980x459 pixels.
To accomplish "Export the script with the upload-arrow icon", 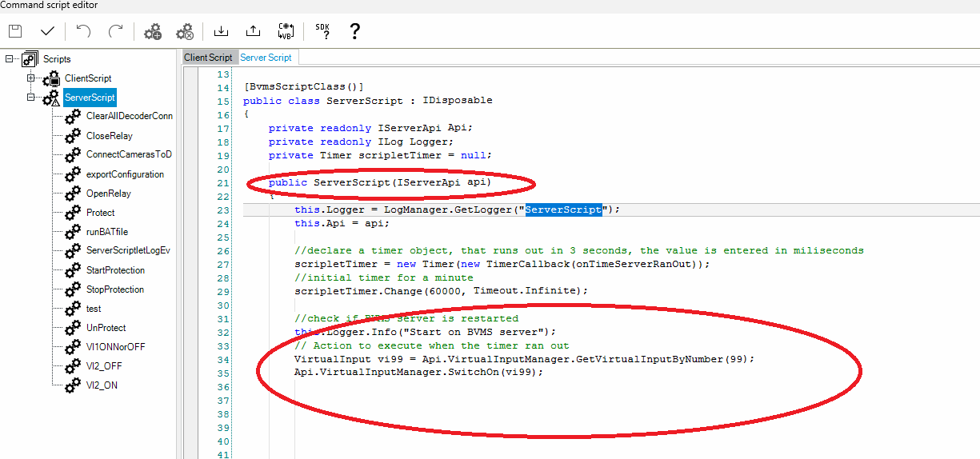I will [x=253, y=31].
